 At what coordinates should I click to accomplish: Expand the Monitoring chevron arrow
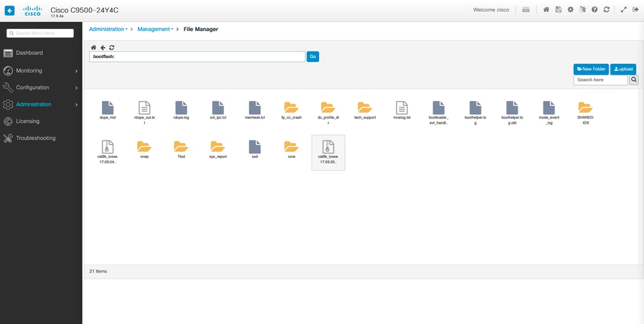pos(77,71)
